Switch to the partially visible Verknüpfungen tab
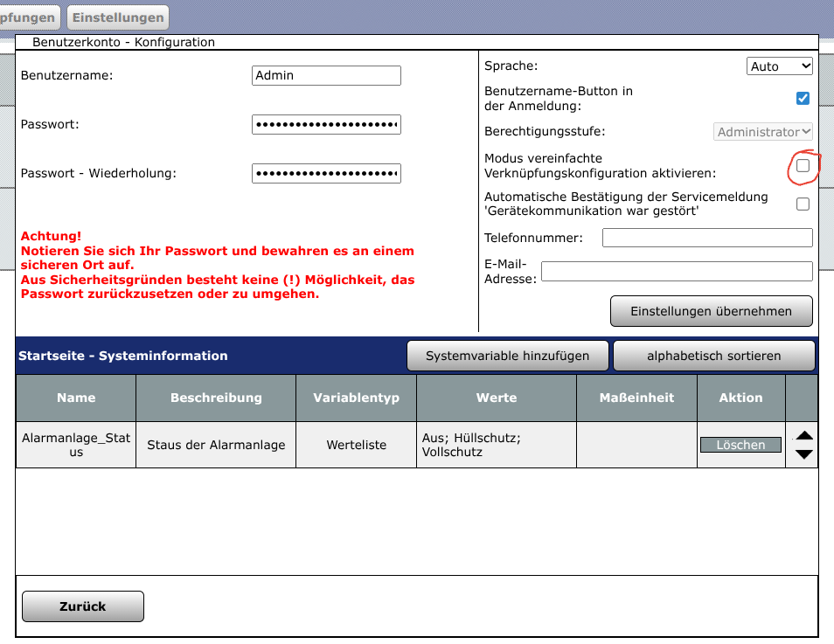 [29, 17]
